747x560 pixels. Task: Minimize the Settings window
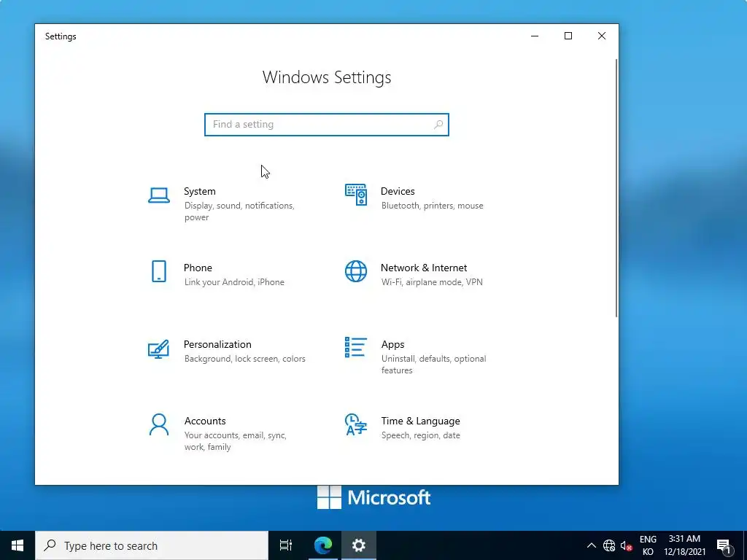tap(535, 36)
